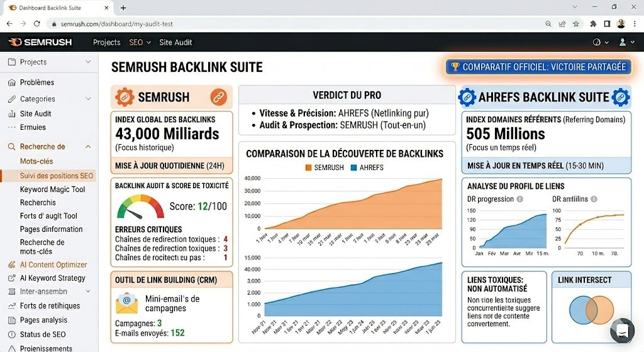The image size is (644, 352).
Task: Open Recherchis sidebar link
Action: (x=38, y=203)
